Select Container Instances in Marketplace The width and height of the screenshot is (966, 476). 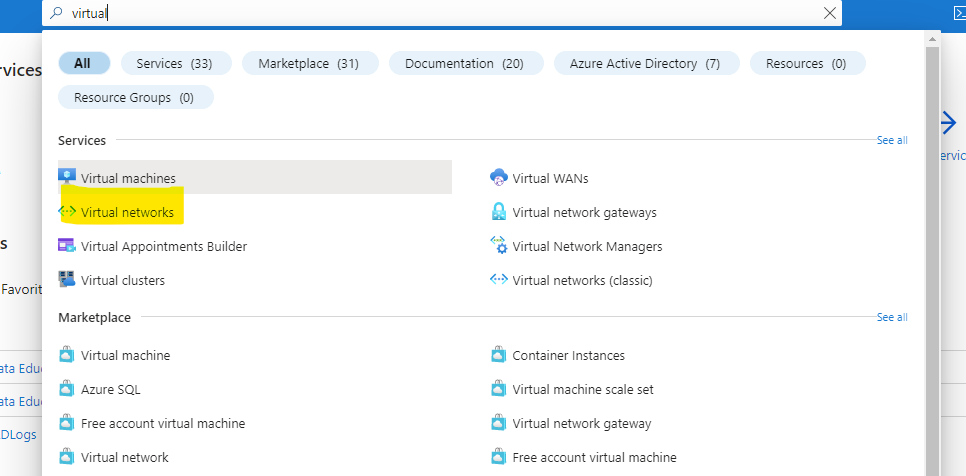tap(568, 355)
